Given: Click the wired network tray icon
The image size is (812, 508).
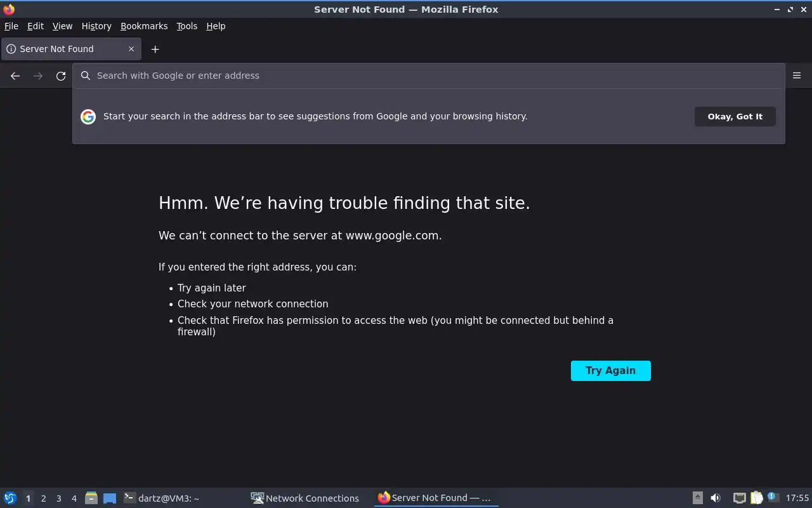Looking at the screenshot, I should 739,498.
